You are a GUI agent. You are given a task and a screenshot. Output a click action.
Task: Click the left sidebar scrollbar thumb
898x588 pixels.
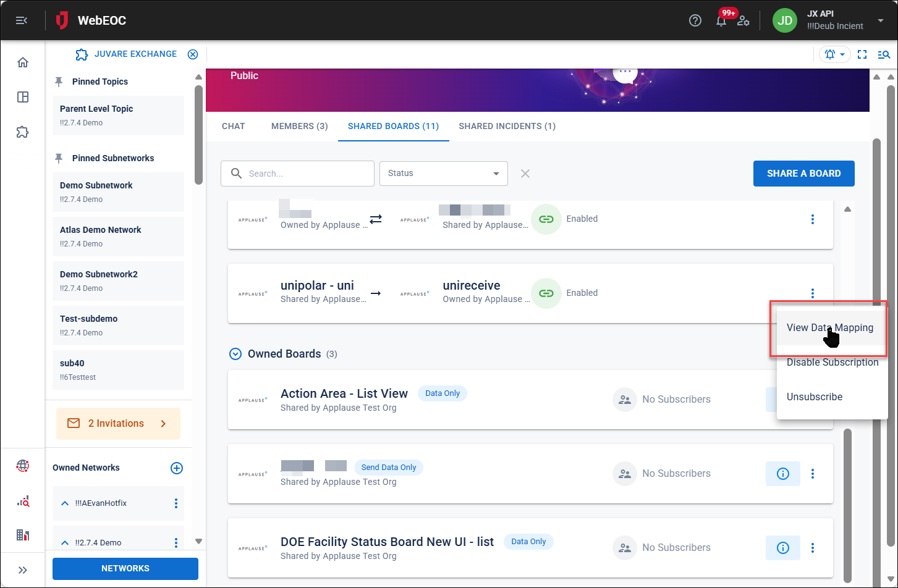coord(198,135)
